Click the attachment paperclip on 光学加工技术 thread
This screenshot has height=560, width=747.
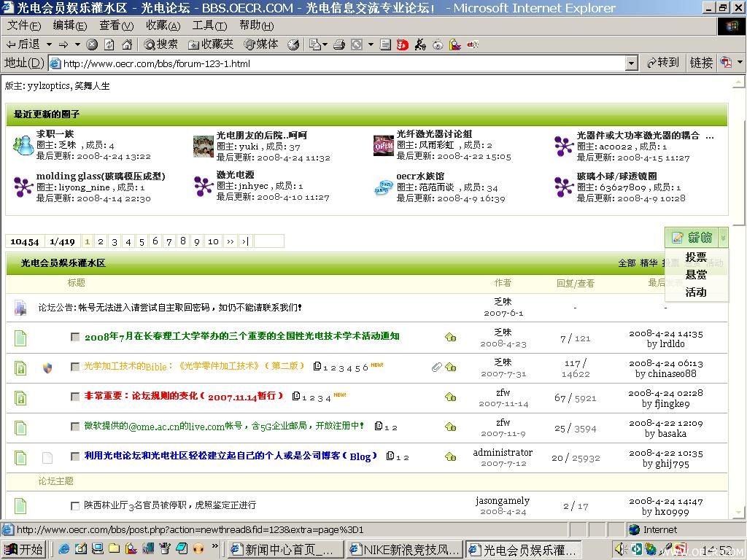[436, 367]
